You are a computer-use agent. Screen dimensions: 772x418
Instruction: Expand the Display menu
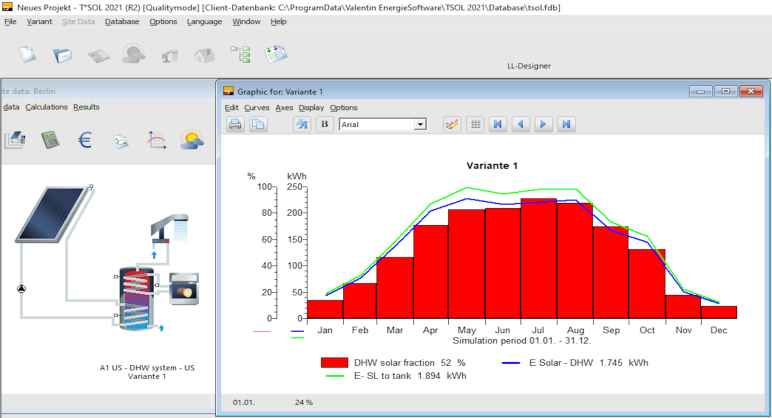pos(311,107)
